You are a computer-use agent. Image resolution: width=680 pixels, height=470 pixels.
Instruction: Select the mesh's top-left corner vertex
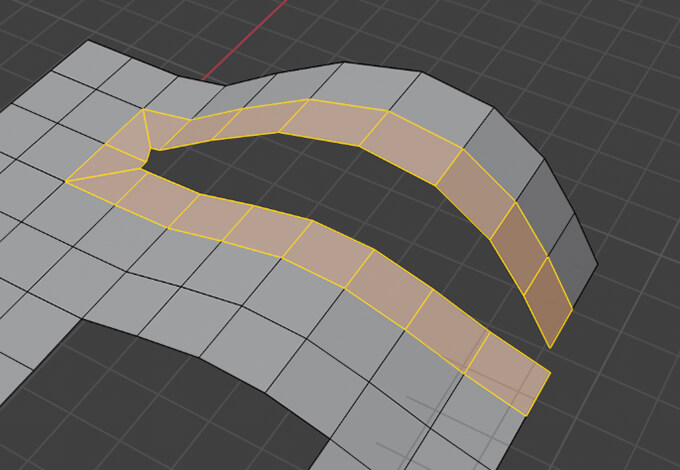pyautogui.click(x=89, y=42)
